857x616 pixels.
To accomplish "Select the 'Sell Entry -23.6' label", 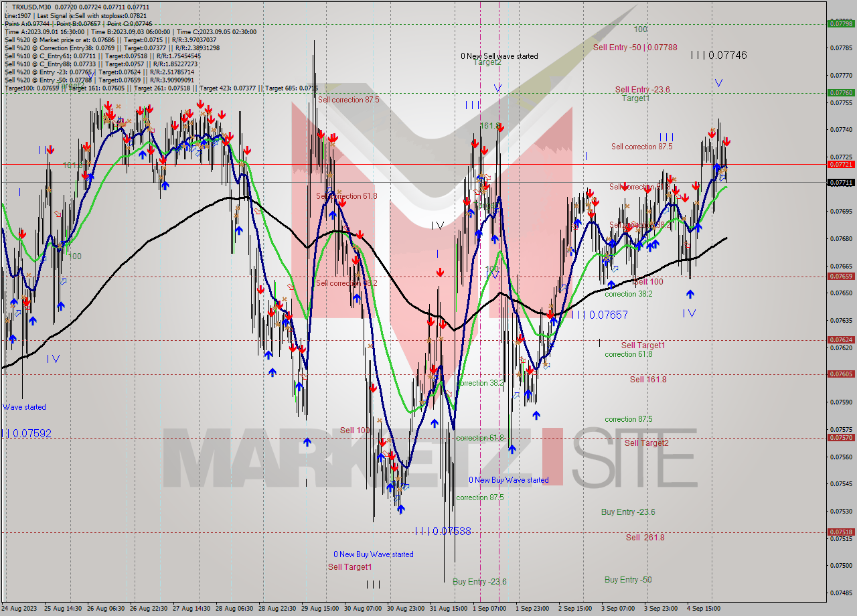I will [642, 90].
